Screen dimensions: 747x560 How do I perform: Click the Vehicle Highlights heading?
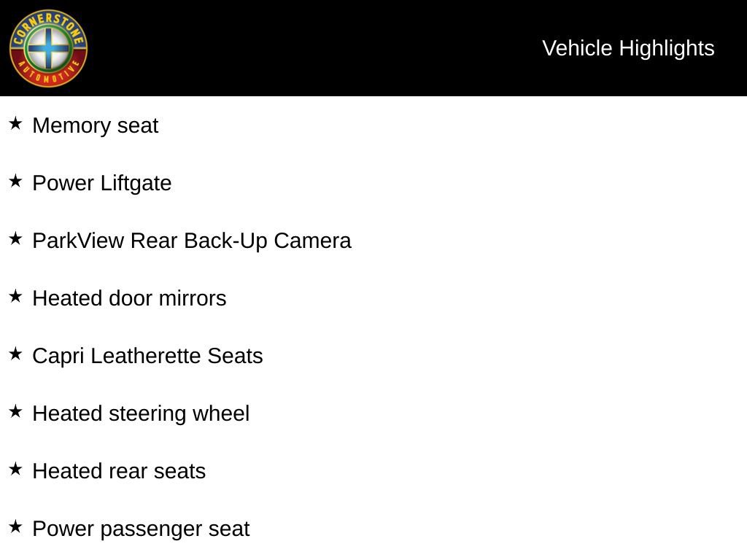click(628, 48)
